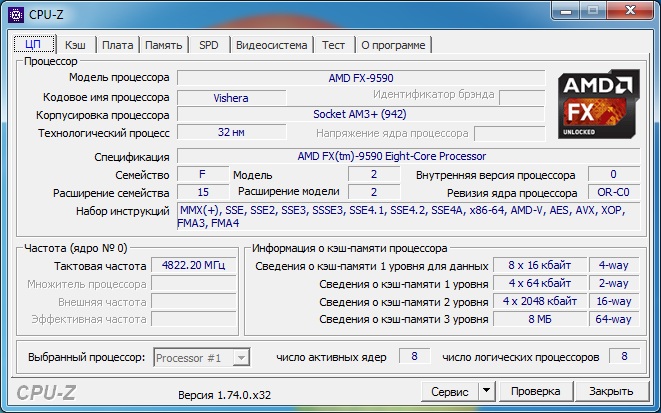
Task: Click the stepping value 0 field
Action: pos(614,174)
